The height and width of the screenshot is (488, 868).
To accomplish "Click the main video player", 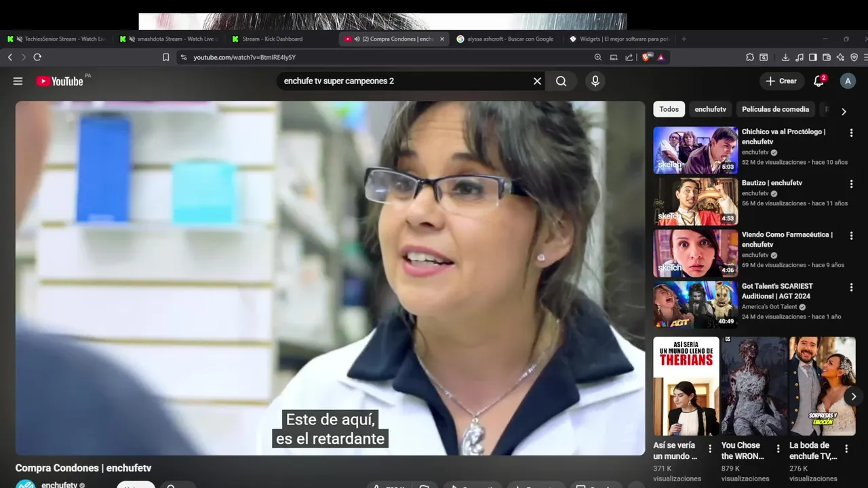I will pos(330,278).
